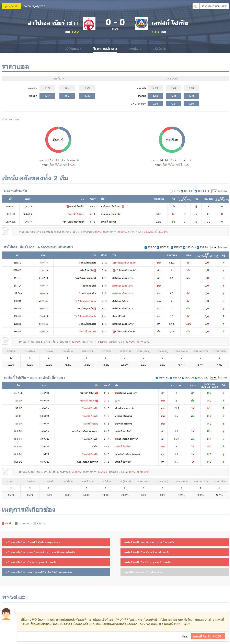Click Levski unbeaten away 7 games news bar
The image size is (230, 644).
click(175, 552)
